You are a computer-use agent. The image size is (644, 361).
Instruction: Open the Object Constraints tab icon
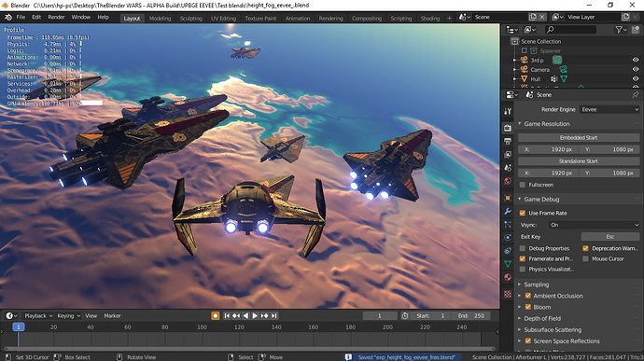[x=508, y=251]
